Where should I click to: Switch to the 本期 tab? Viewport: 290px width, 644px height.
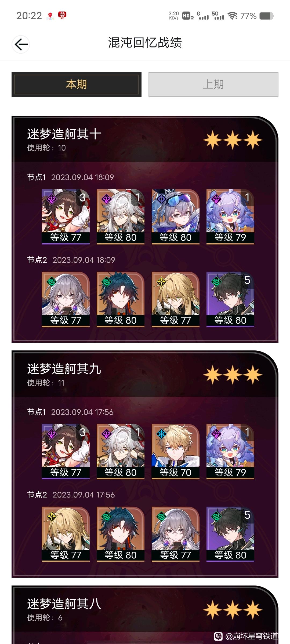(76, 85)
